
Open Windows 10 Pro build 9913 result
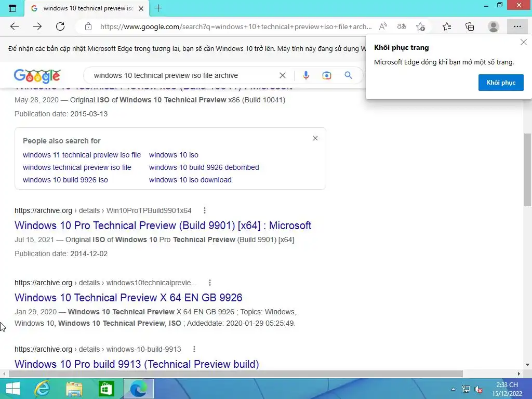tap(137, 364)
